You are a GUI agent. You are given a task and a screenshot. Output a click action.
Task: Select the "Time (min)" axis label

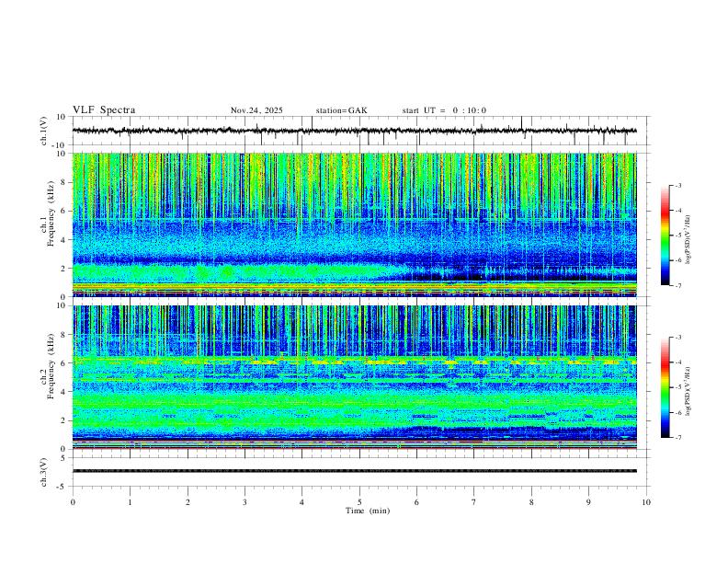pyautogui.click(x=368, y=511)
